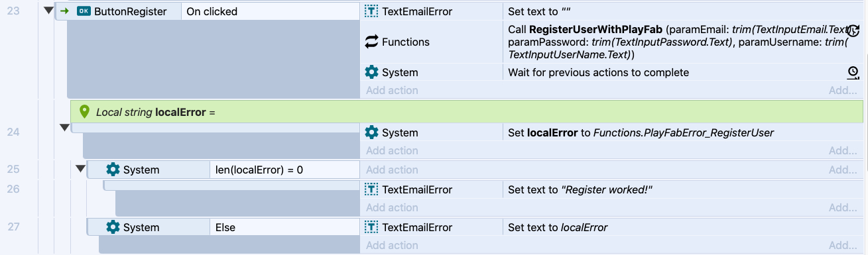
Task: Select Set localError to Functions.PlayFabError_RegisterUser
Action: click(x=683, y=132)
